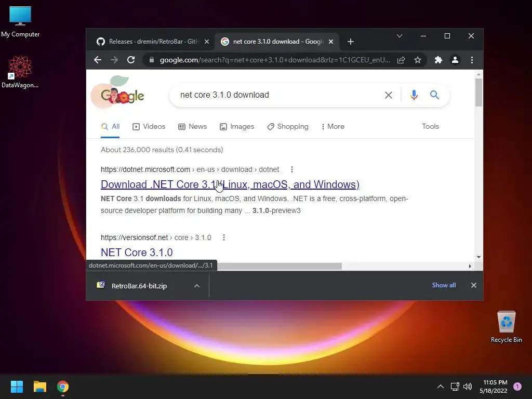Open the Windows Start menu

coord(17,387)
